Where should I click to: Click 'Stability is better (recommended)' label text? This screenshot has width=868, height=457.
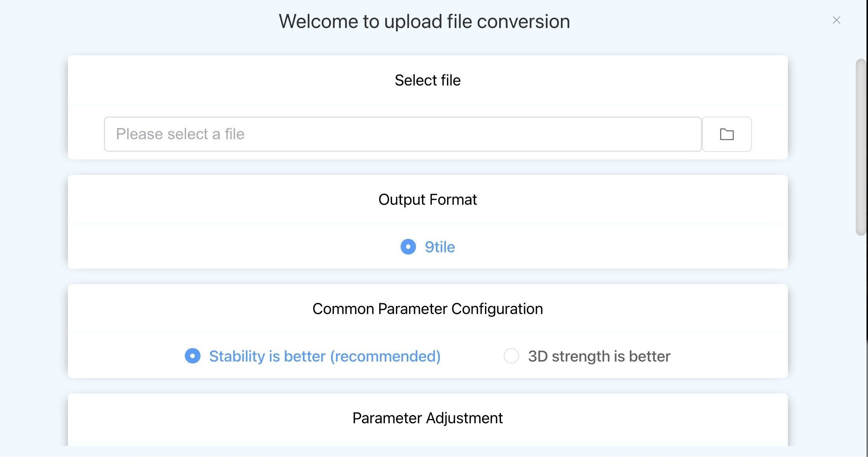coord(325,356)
